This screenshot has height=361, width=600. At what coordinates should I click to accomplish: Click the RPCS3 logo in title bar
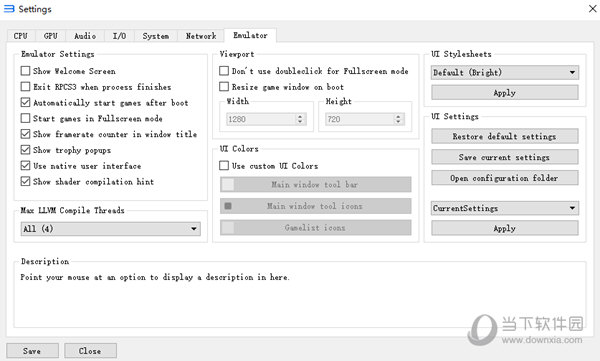pyautogui.click(x=9, y=9)
